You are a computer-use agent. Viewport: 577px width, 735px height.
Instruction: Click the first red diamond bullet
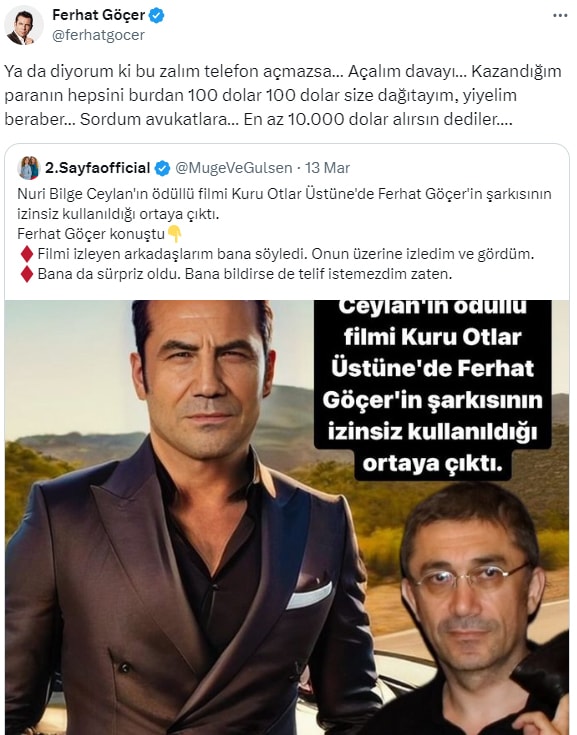tap(27, 254)
